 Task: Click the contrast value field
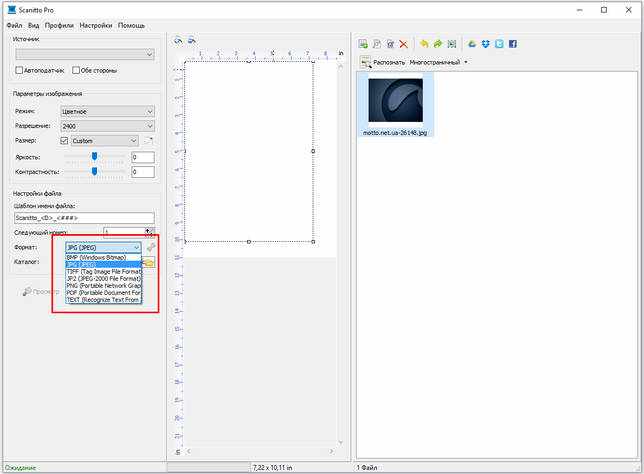point(143,172)
